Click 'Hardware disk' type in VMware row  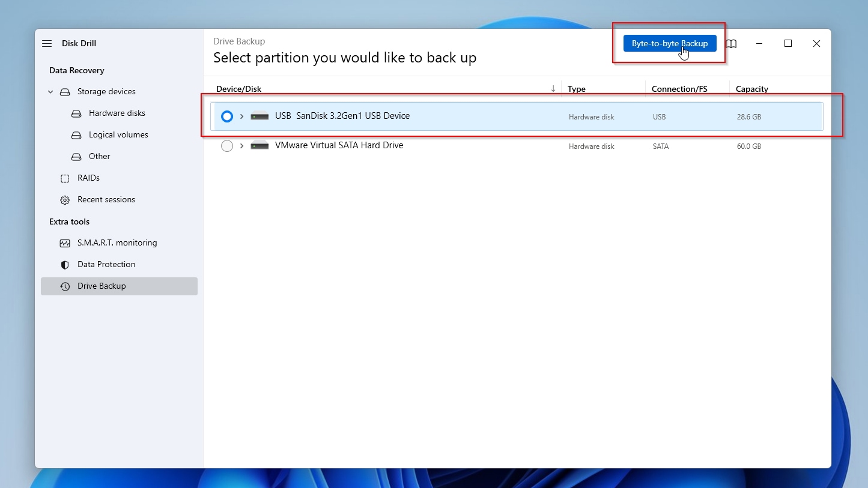pos(592,146)
